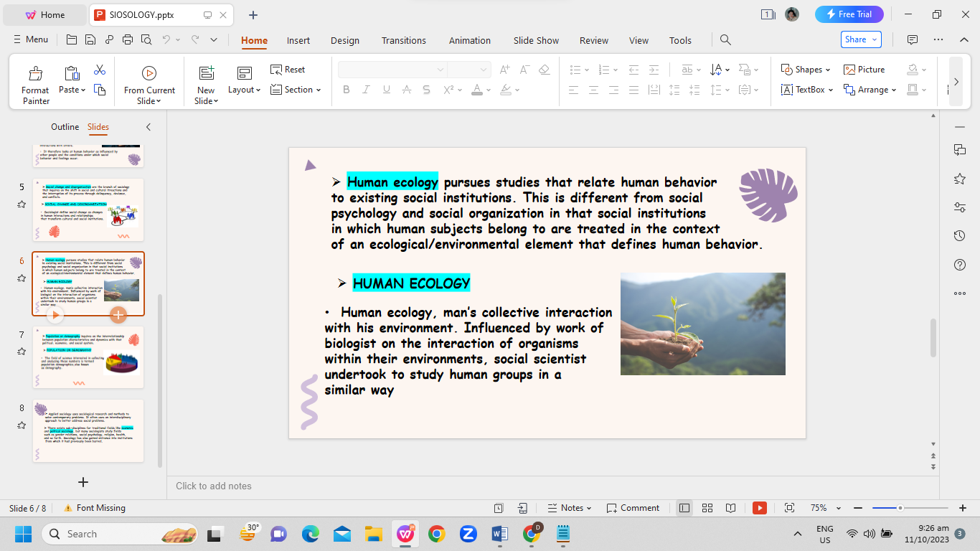Image resolution: width=980 pixels, height=551 pixels.
Task: Insert a Picture from the ribbon
Action: point(864,70)
